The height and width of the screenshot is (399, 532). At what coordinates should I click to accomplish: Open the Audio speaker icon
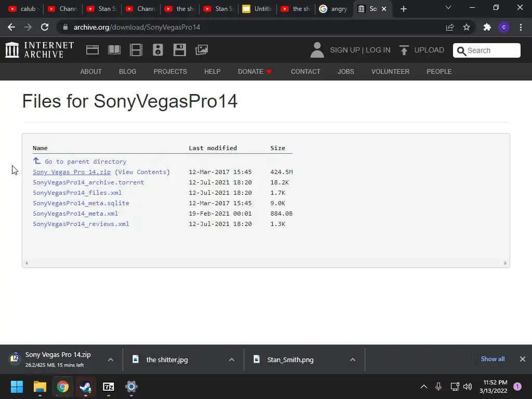pos(158,50)
